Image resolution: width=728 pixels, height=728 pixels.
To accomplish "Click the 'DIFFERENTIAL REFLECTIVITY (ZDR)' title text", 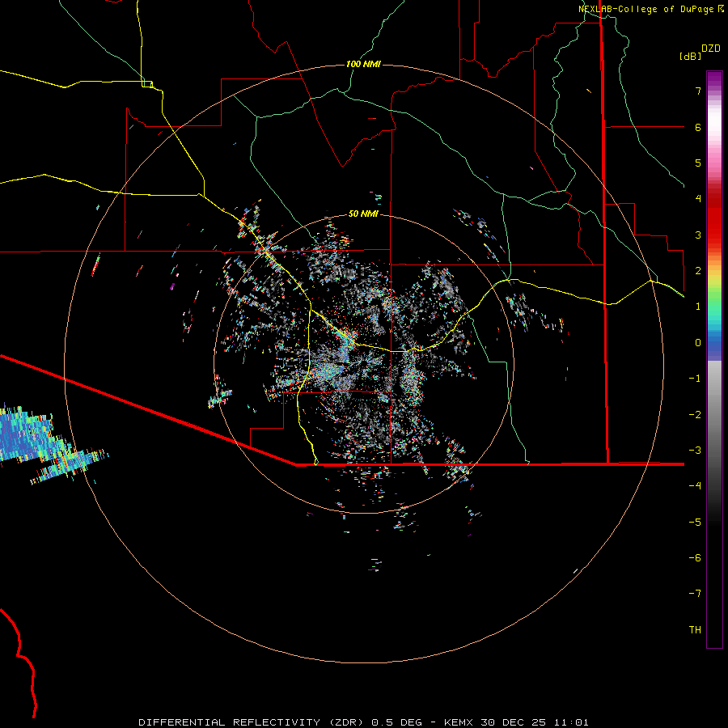I will tap(253, 722).
